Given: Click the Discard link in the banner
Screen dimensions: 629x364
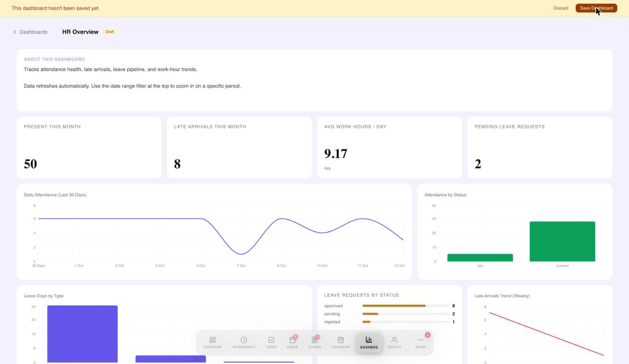Looking at the screenshot, I should click(x=561, y=8).
